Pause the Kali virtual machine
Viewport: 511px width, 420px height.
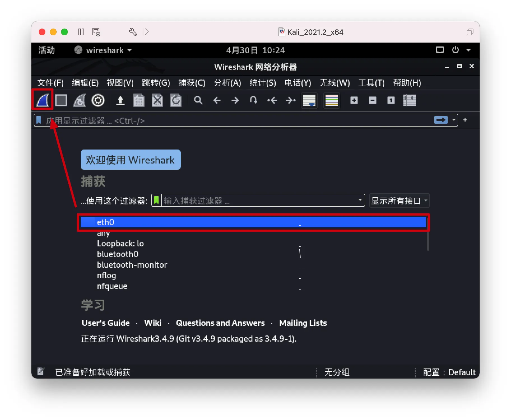click(x=81, y=32)
